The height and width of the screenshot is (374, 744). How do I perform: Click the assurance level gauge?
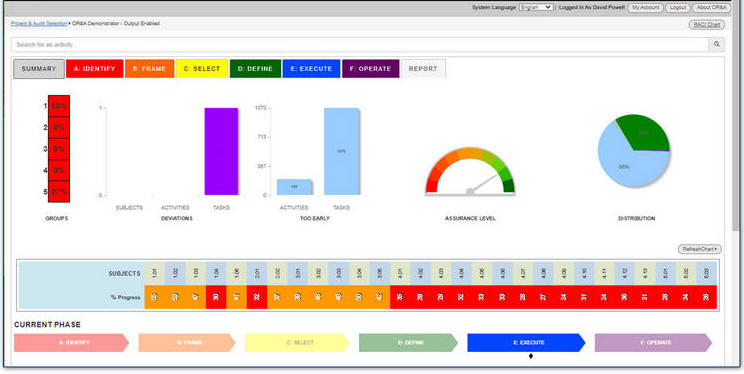(470, 171)
